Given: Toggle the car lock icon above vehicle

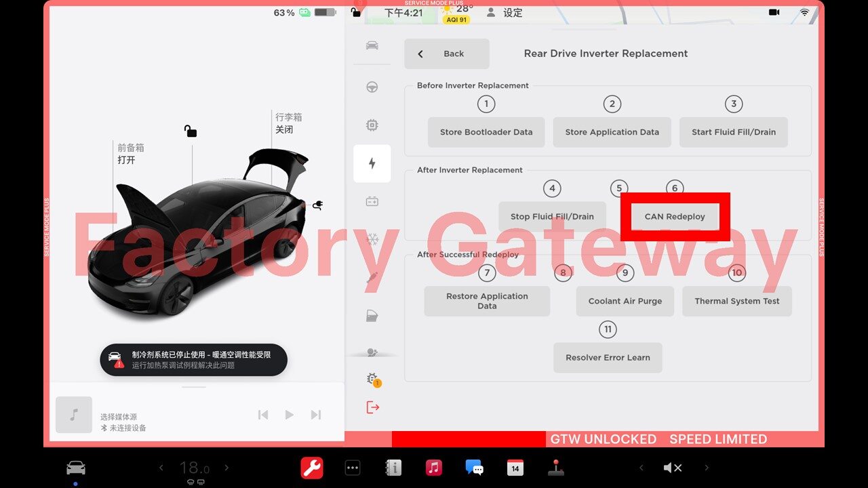Looking at the screenshot, I should 191,131.
